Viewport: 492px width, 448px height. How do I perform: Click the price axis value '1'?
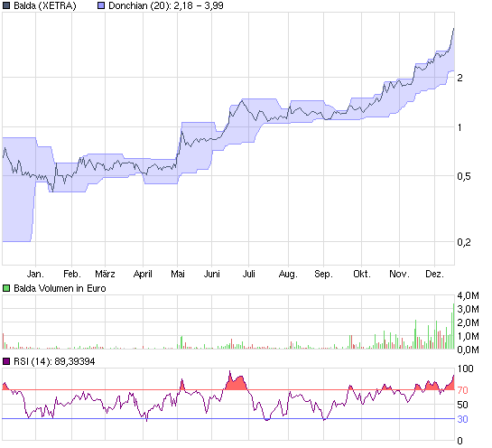[x=460, y=127]
